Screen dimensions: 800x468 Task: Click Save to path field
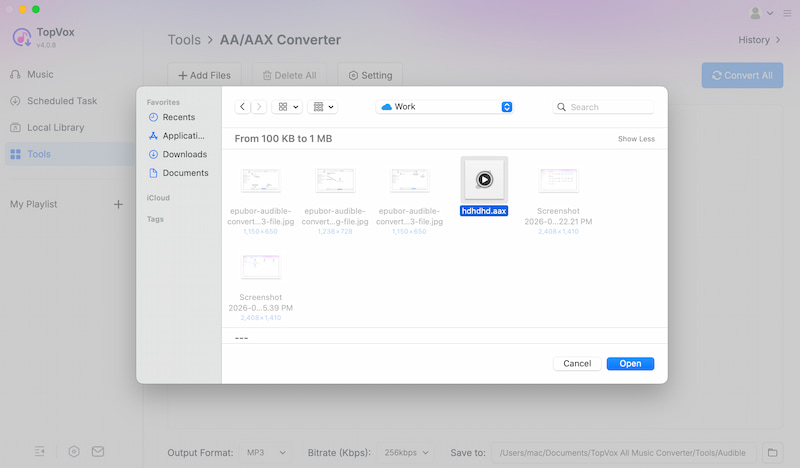point(623,453)
